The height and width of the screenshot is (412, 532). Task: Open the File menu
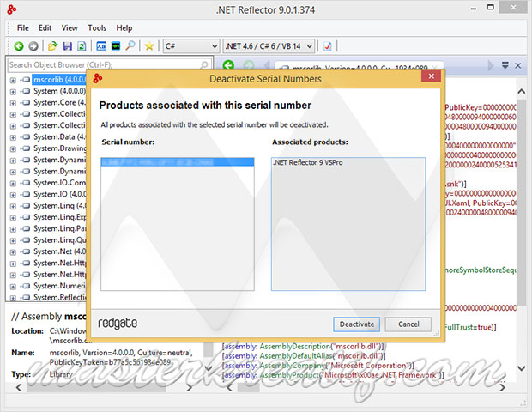click(22, 27)
